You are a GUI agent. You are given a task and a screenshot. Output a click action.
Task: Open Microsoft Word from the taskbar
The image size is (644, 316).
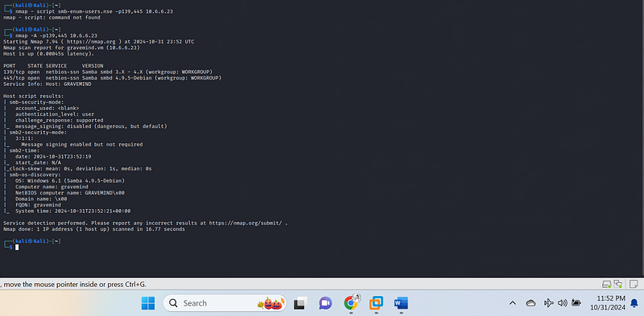[x=400, y=303]
